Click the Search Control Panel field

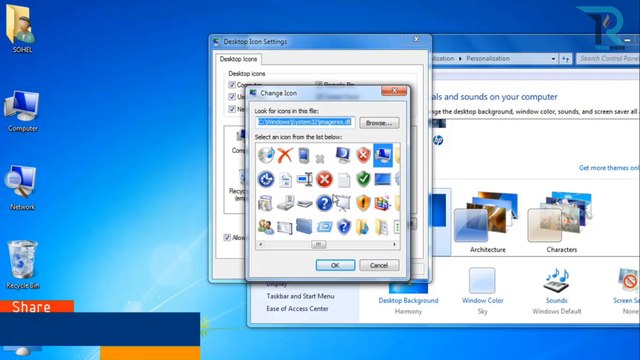coord(608,59)
